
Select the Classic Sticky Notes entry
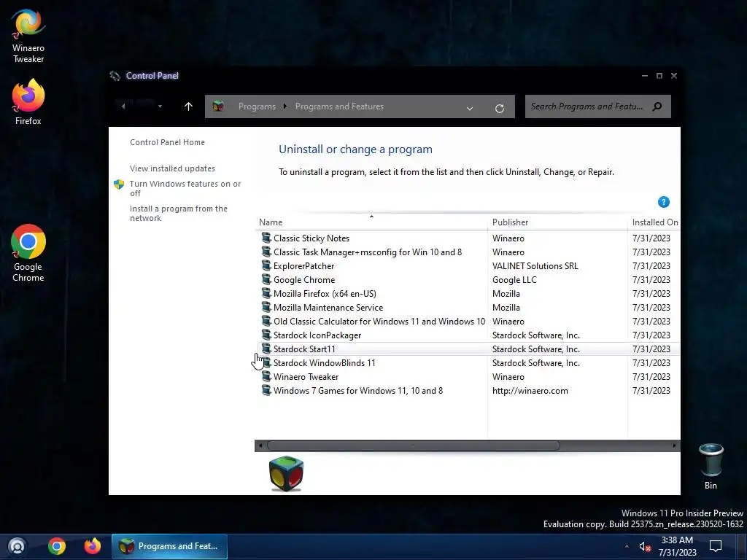pyautogui.click(x=468, y=238)
